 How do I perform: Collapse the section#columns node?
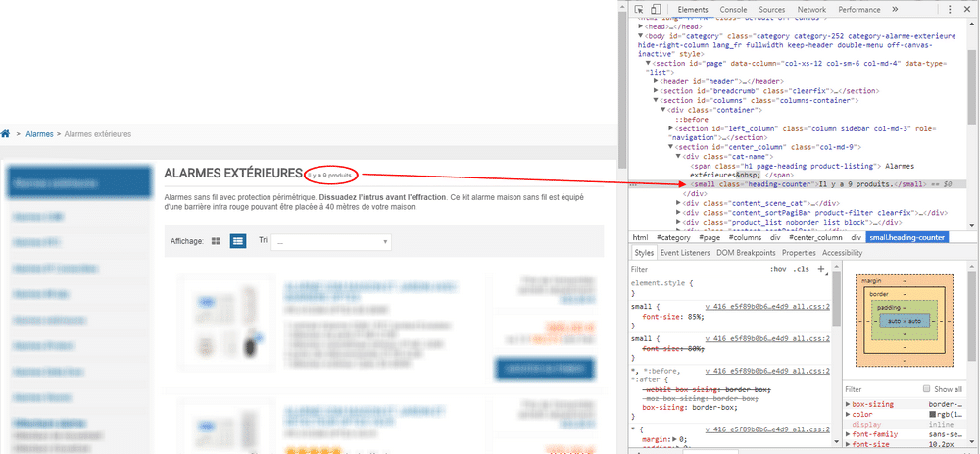656,100
